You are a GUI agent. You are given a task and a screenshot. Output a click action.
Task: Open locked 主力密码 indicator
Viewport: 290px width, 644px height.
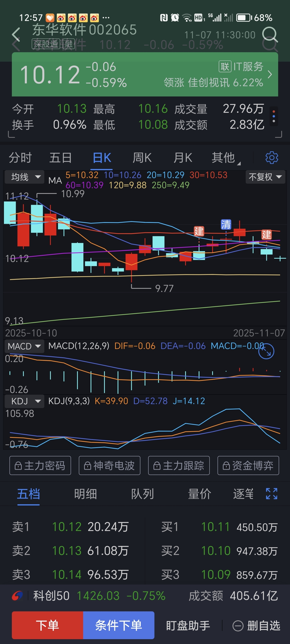40,466
